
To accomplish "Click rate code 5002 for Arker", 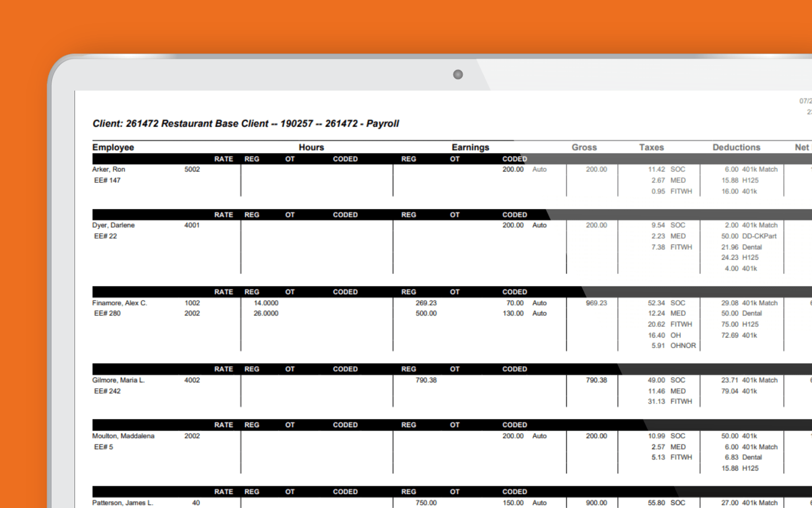I will point(192,169).
